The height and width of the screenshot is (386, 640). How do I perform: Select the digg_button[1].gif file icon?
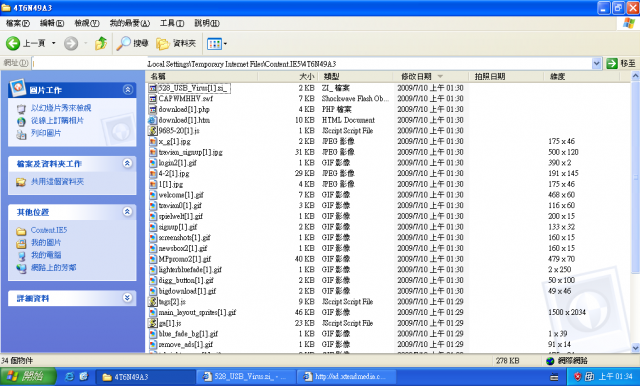point(153,280)
